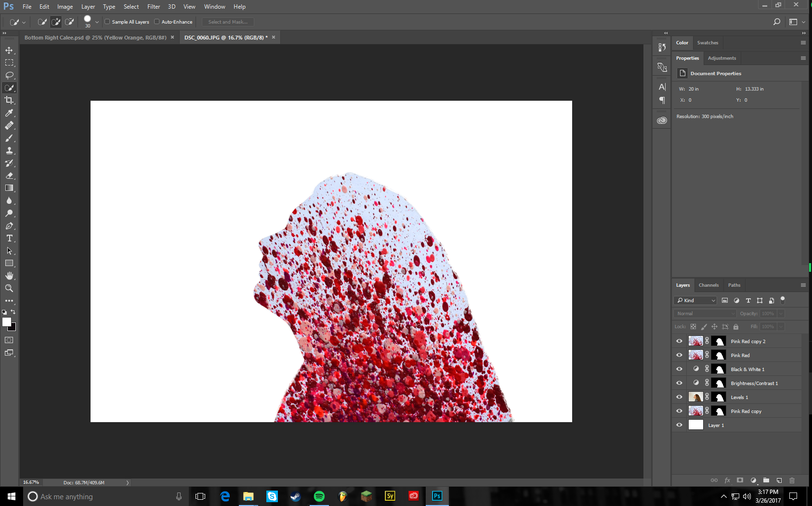Hide the Pink Red copy 2 layer

point(679,341)
